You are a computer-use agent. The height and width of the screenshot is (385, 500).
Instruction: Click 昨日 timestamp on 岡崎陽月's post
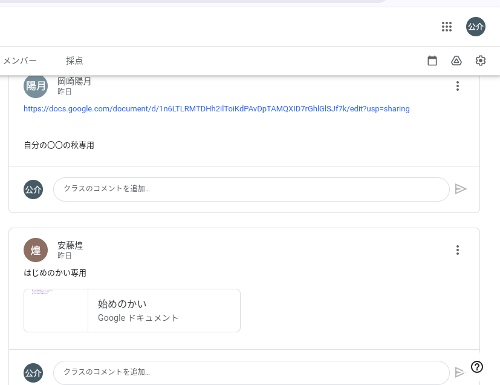coord(65,92)
